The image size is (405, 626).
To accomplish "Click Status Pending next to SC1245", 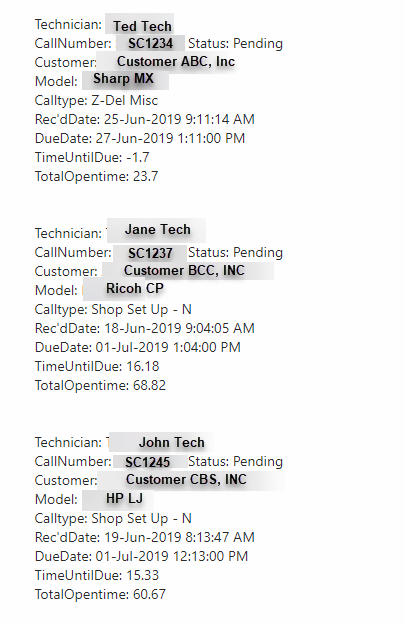I will 235,461.
